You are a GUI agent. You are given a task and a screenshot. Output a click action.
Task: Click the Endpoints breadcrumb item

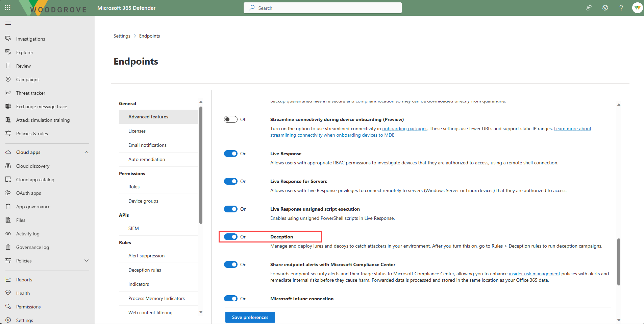click(x=149, y=36)
